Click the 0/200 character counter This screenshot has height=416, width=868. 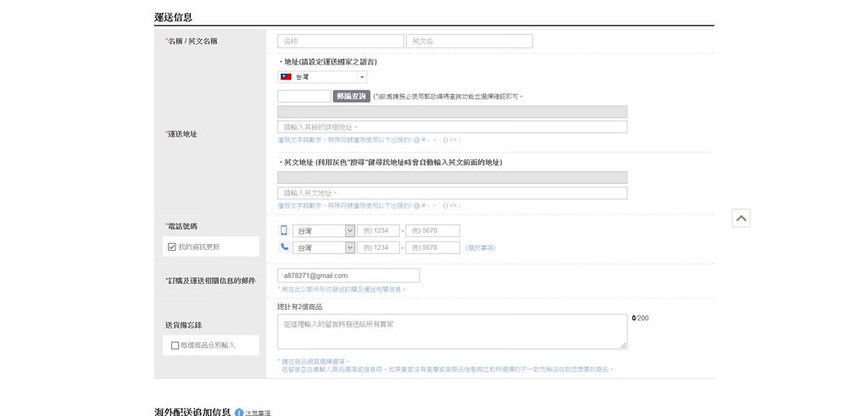(x=640, y=318)
